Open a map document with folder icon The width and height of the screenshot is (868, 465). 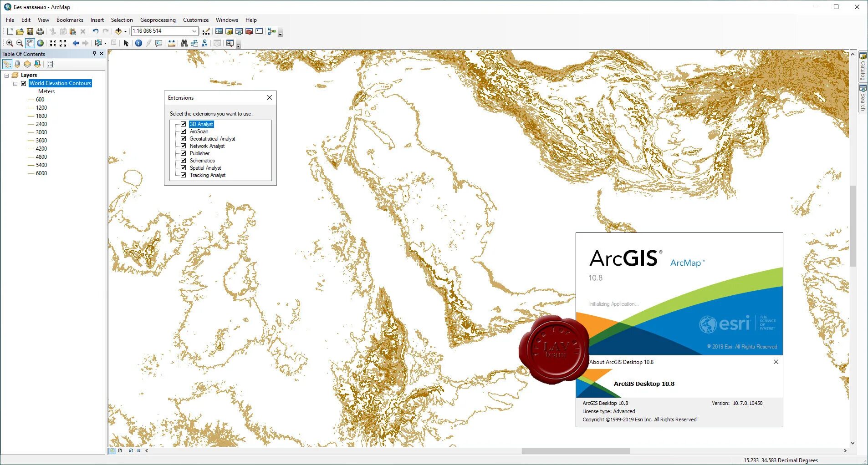pos(20,31)
